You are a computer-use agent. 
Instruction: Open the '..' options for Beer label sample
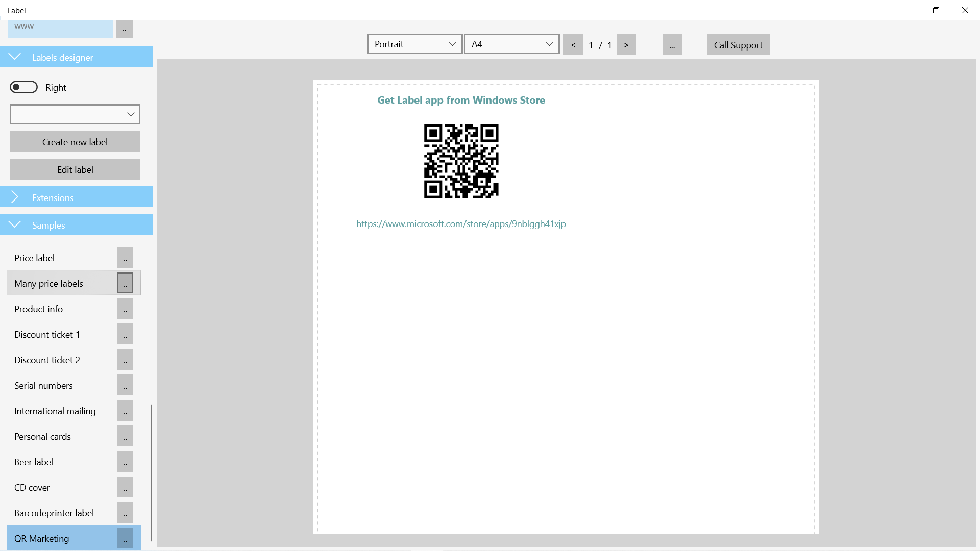[x=125, y=461]
